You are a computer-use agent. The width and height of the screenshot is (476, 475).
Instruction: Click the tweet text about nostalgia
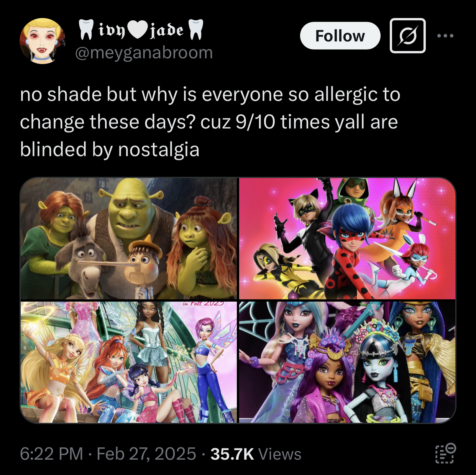(210, 122)
